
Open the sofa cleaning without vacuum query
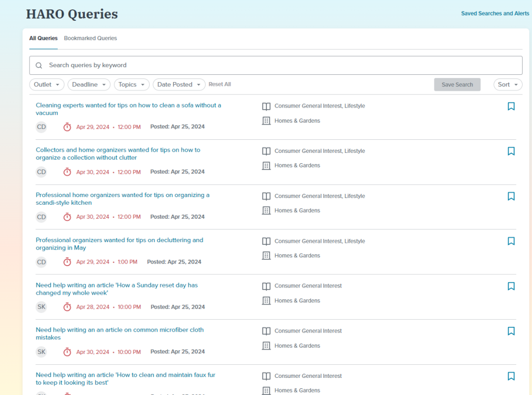tap(128, 109)
